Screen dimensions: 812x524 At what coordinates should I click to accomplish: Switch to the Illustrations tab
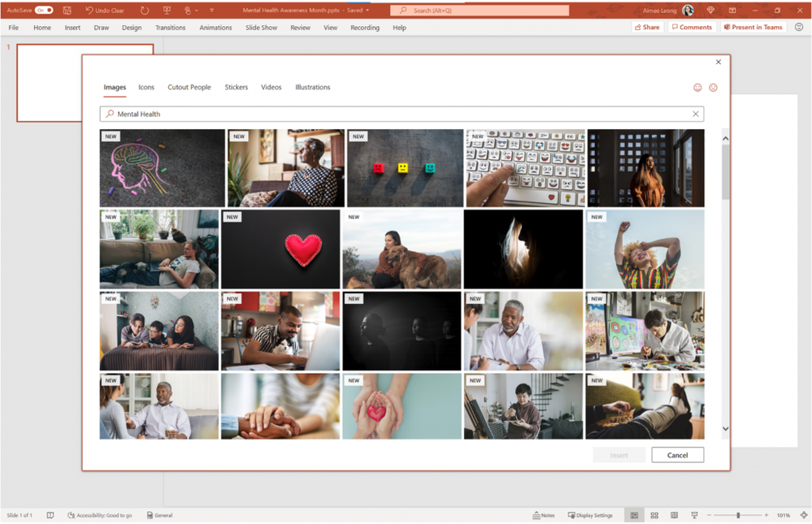312,87
